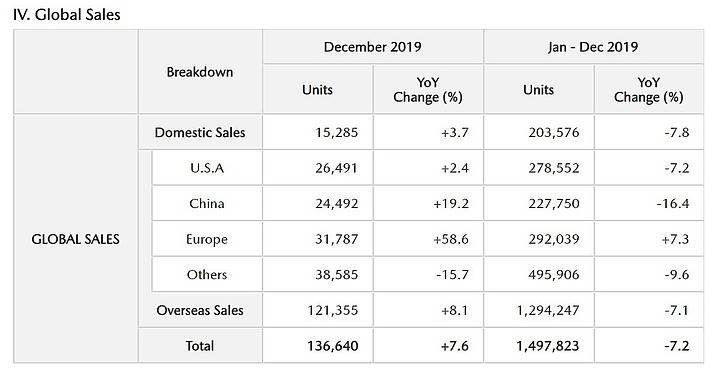This screenshot has width=720, height=376.
Task: Click the Domestic Sales row label
Action: (200, 133)
